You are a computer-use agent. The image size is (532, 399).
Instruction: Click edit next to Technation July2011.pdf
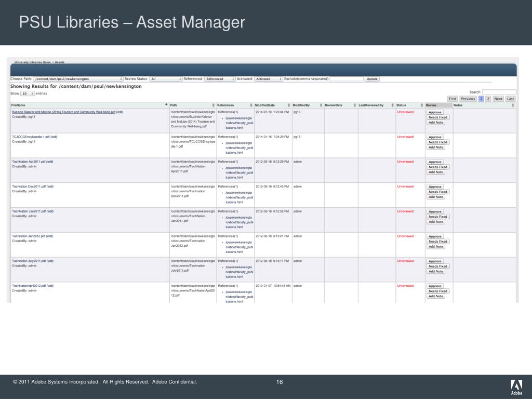(50, 261)
